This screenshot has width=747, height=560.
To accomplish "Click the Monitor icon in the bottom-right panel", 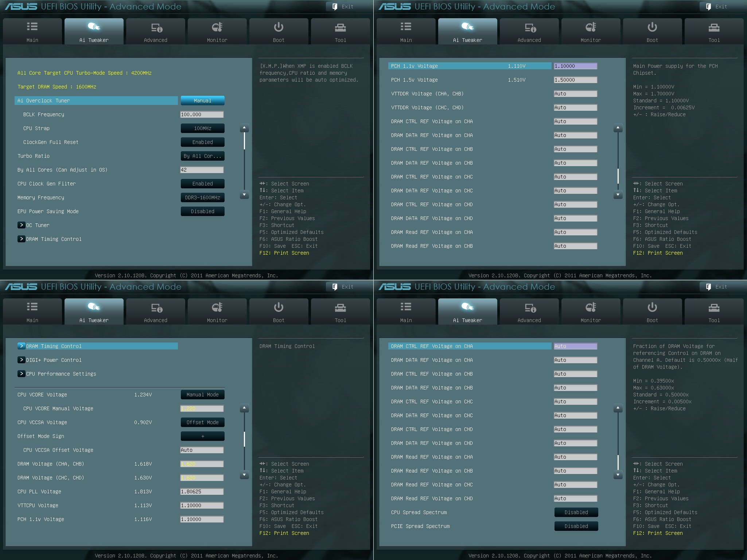I will pos(591,307).
